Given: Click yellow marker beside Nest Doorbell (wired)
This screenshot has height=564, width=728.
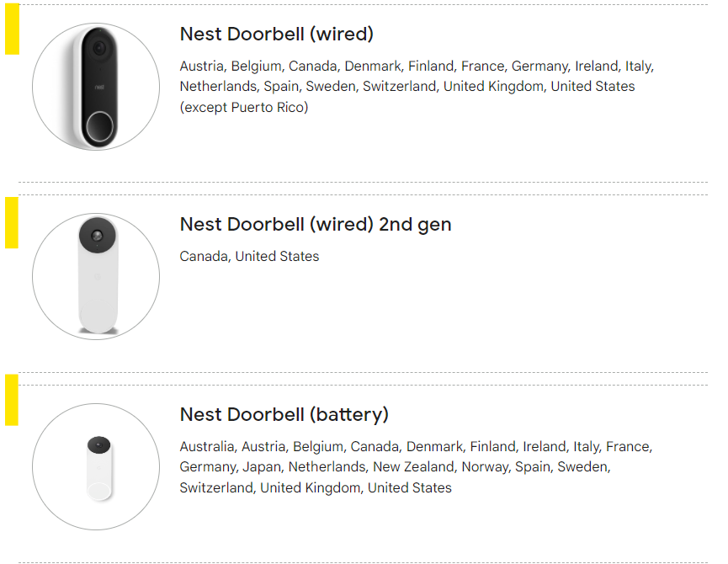Looking at the screenshot, I should tap(12, 29).
